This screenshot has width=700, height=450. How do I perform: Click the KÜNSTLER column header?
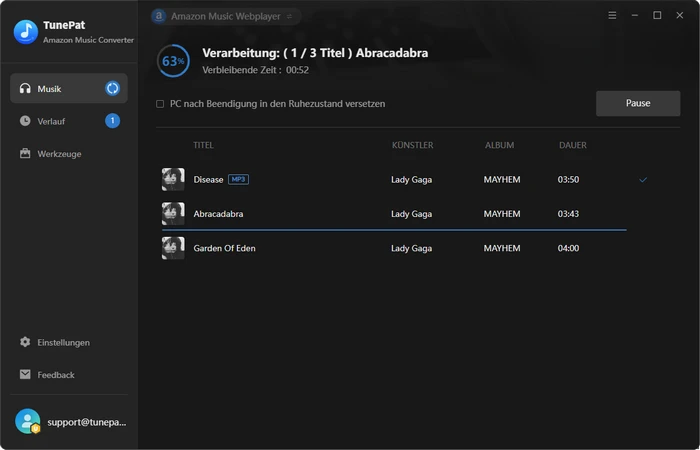coord(412,145)
